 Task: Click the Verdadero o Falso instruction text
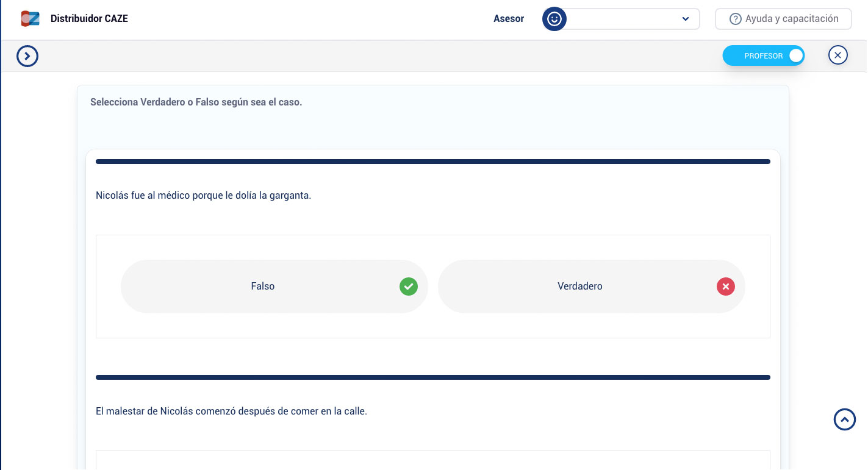tap(196, 102)
